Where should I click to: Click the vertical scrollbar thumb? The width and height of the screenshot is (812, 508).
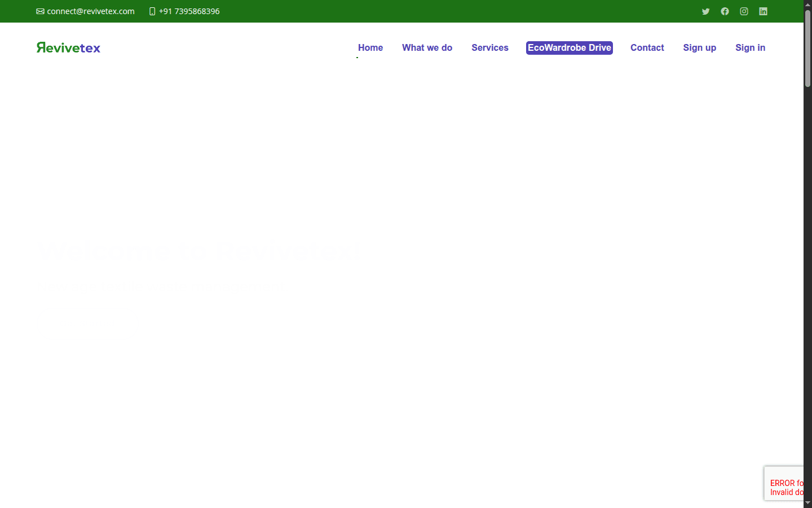[x=807, y=49]
